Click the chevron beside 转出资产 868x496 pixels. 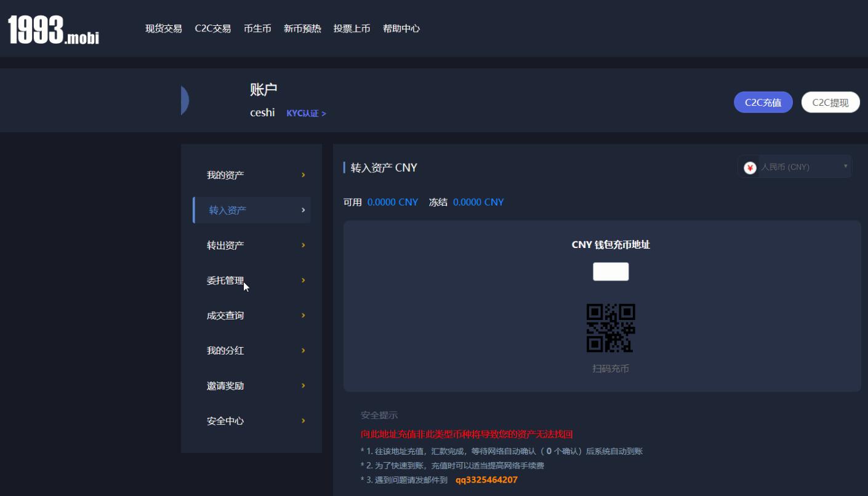pos(303,245)
